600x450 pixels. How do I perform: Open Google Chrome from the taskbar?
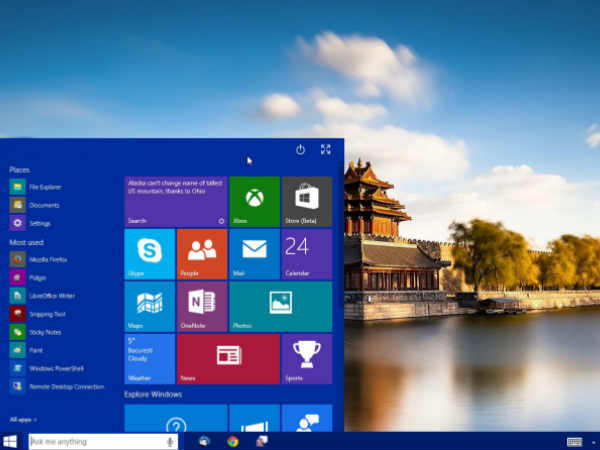point(232,442)
